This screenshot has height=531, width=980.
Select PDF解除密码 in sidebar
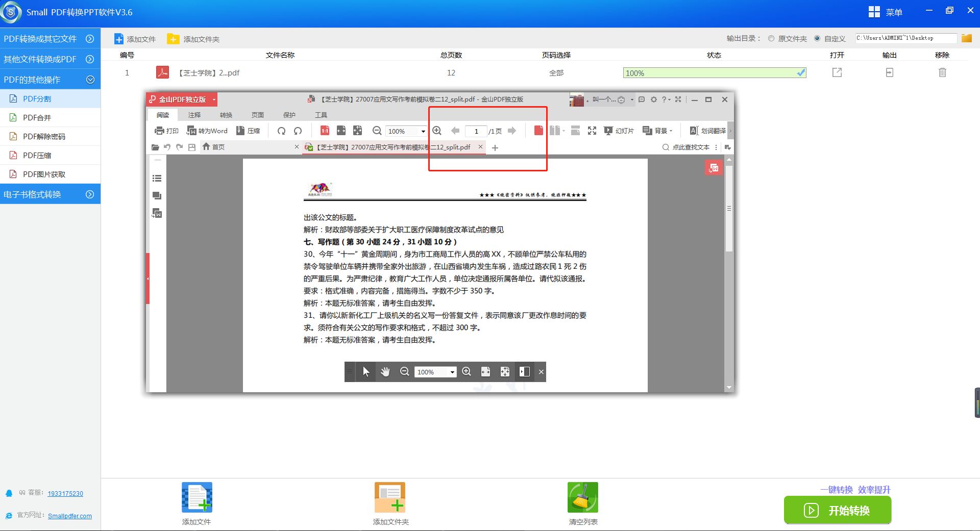click(x=50, y=137)
